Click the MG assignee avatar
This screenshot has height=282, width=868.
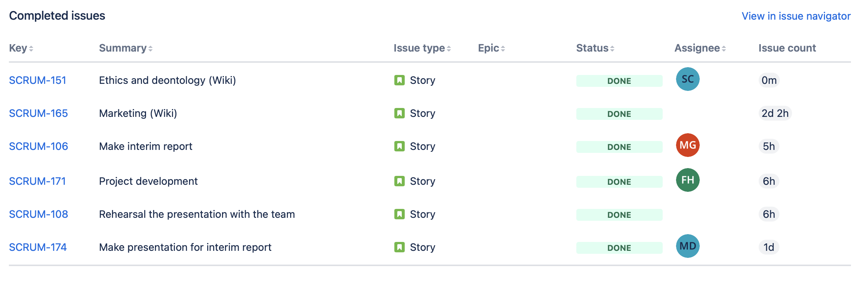[x=688, y=145]
